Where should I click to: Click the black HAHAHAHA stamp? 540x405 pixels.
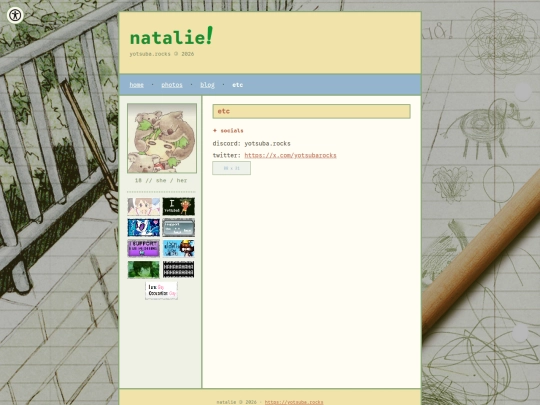(178, 269)
